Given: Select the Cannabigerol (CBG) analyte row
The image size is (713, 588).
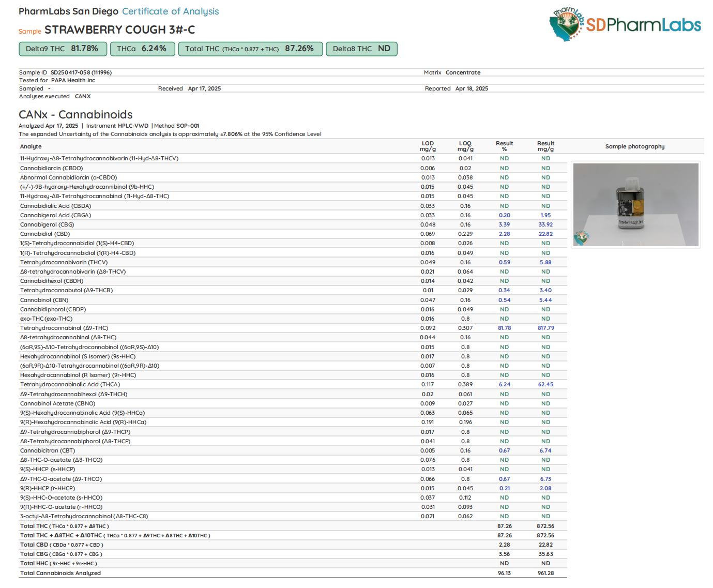Looking at the screenshot, I should click(47, 224).
